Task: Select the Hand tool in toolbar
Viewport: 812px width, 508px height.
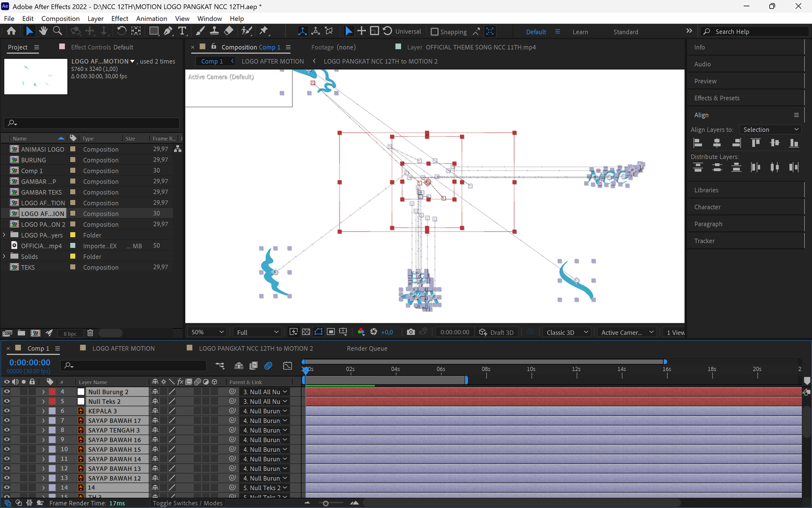Action: [43, 31]
